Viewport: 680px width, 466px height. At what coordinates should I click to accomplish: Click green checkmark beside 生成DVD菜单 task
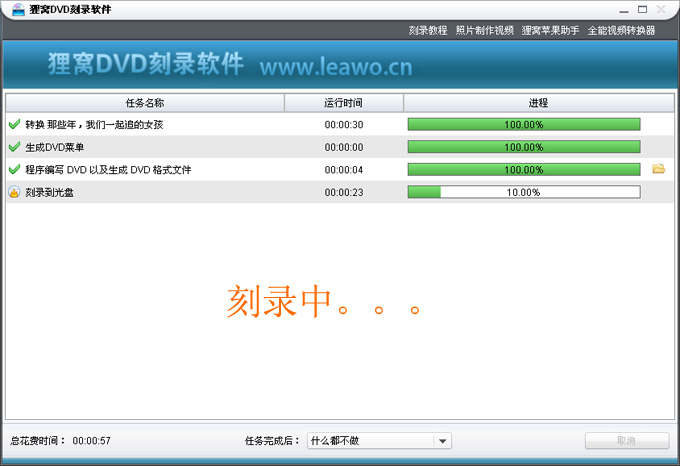point(14,147)
